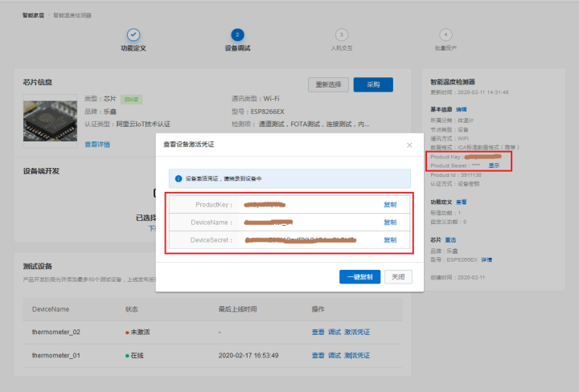This screenshot has width=579, height=392.
Task: Click the 重新选择 button
Action: click(x=328, y=85)
